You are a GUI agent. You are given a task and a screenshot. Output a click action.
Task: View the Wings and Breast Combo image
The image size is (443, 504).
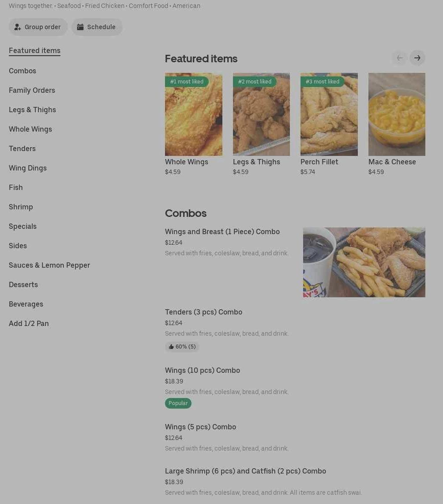tap(364, 262)
